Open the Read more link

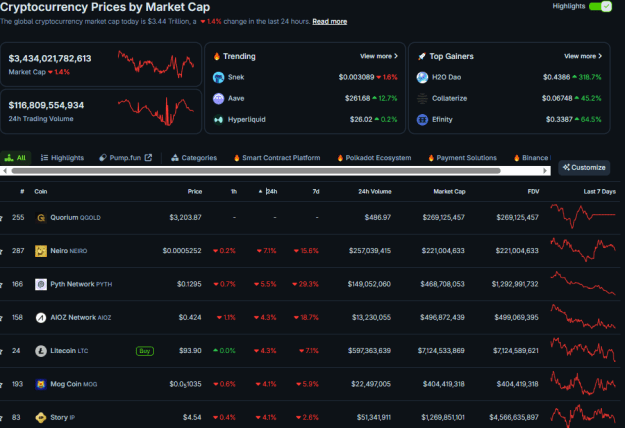tap(330, 22)
